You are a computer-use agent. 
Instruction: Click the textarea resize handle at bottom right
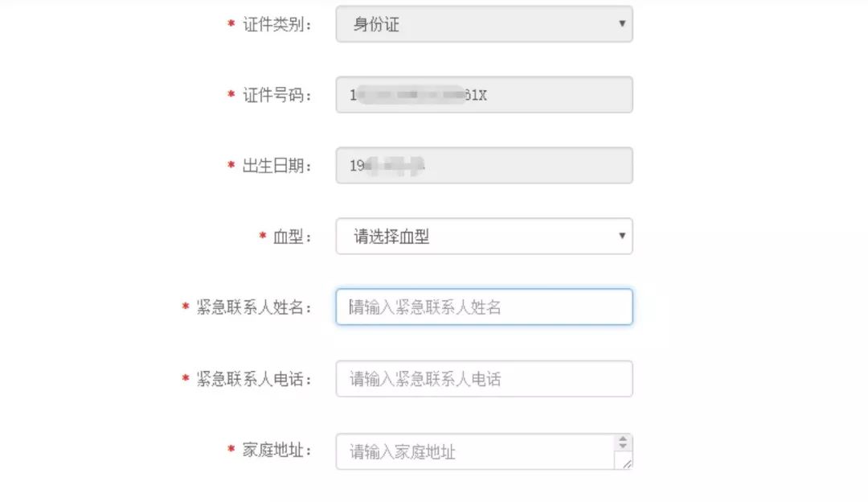(x=627, y=463)
